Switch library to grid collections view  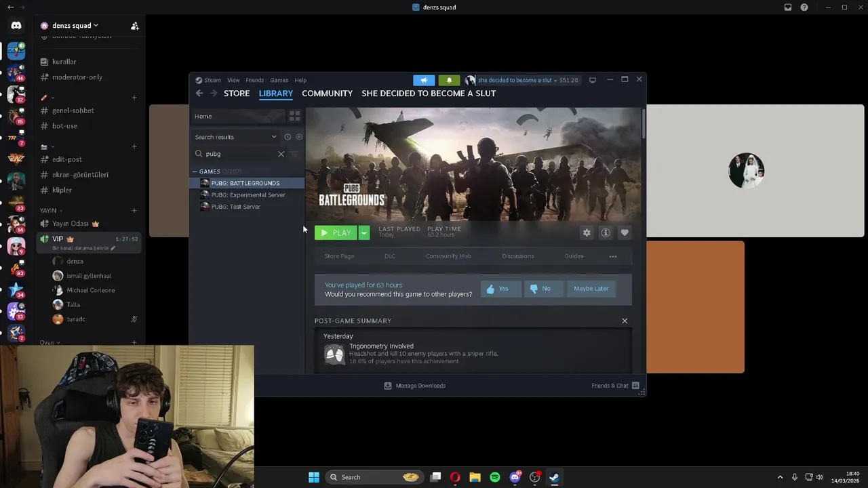(x=294, y=117)
